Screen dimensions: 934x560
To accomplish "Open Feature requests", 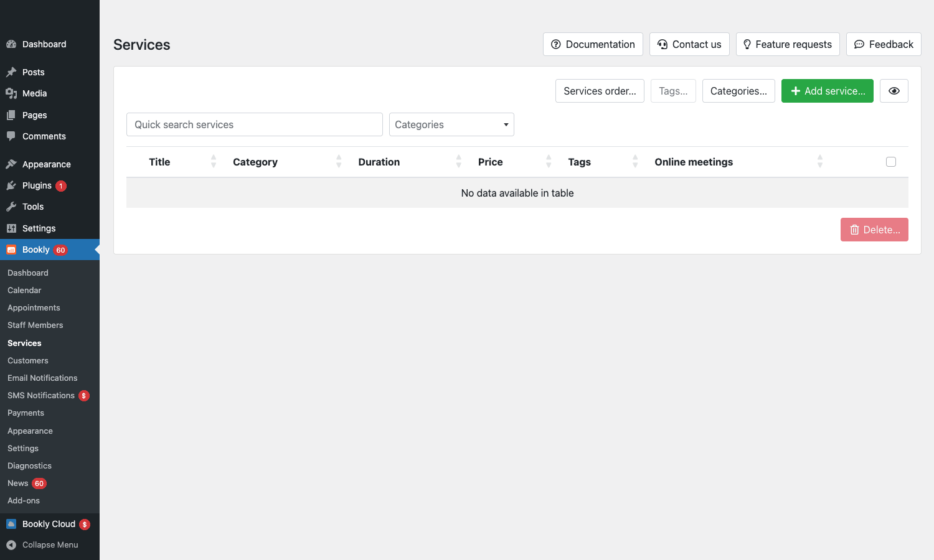I will point(788,44).
